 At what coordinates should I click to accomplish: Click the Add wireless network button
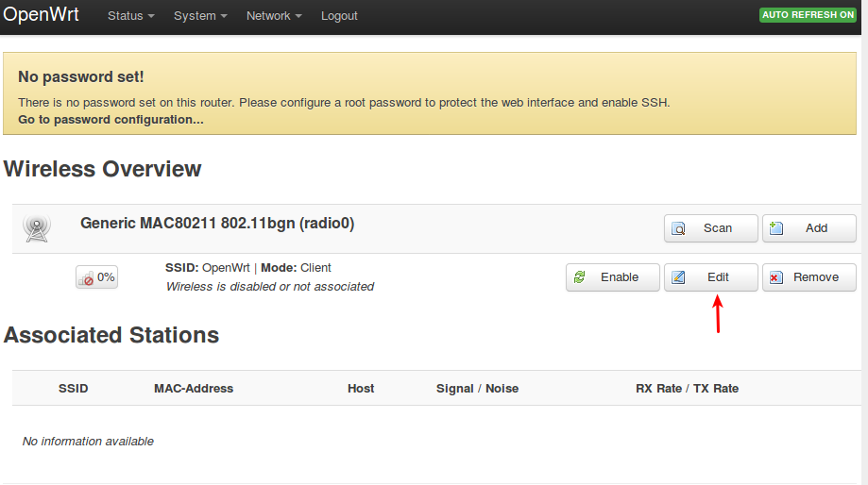(x=808, y=228)
